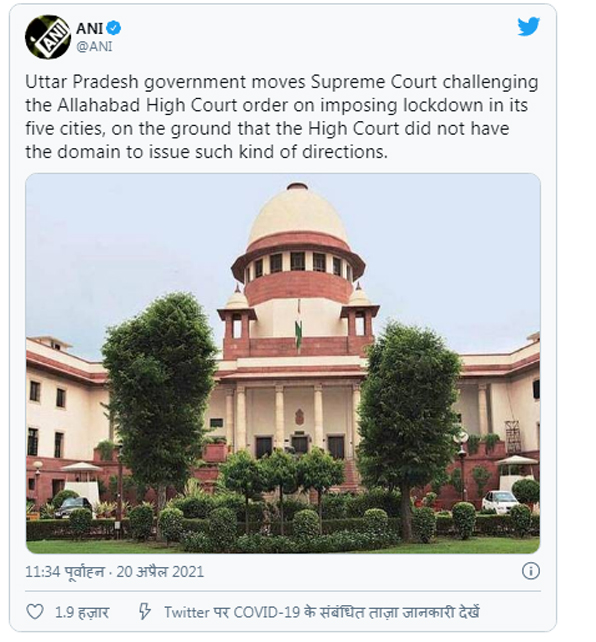Like the tweet with the heart icon
596x642 pixels.
tap(35, 612)
